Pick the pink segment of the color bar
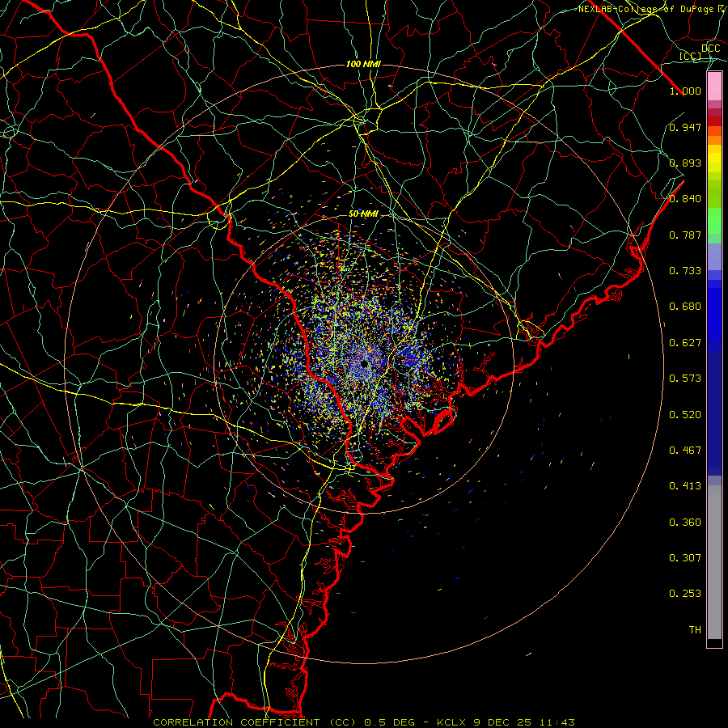The height and width of the screenshot is (728, 728). coord(714,87)
